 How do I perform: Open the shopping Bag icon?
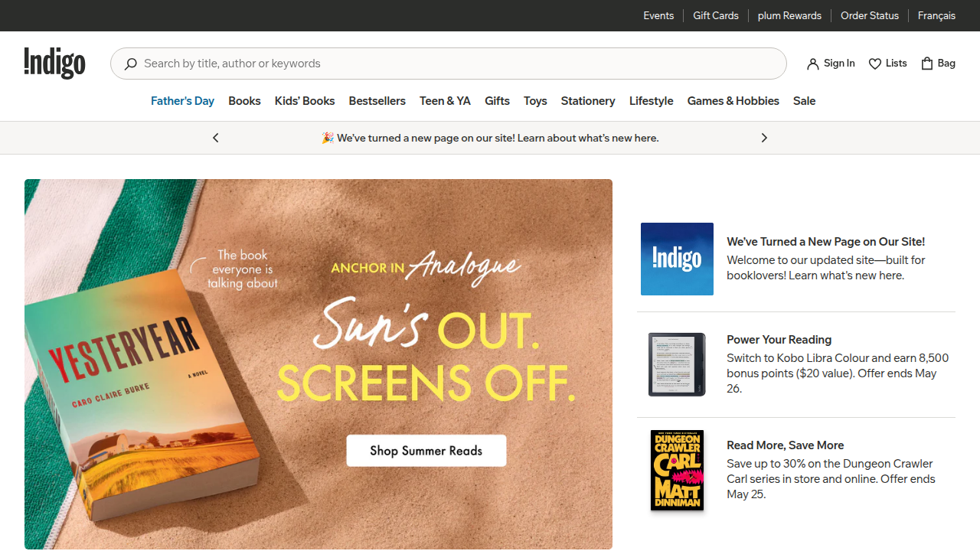(927, 64)
